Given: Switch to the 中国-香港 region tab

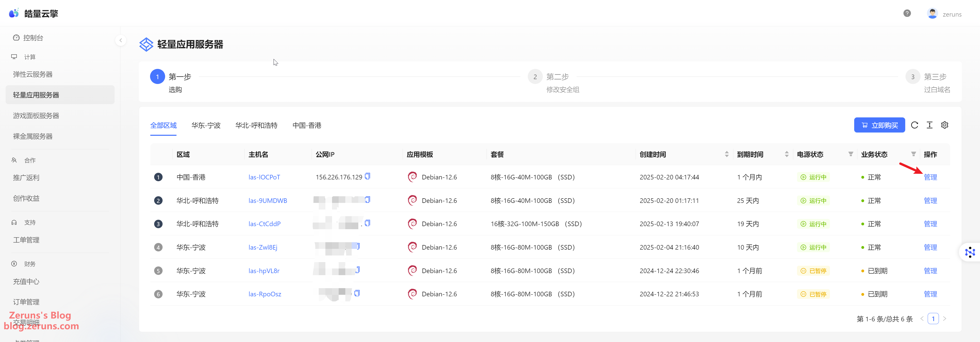Looking at the screenshot, I should (x=307, y=126).
